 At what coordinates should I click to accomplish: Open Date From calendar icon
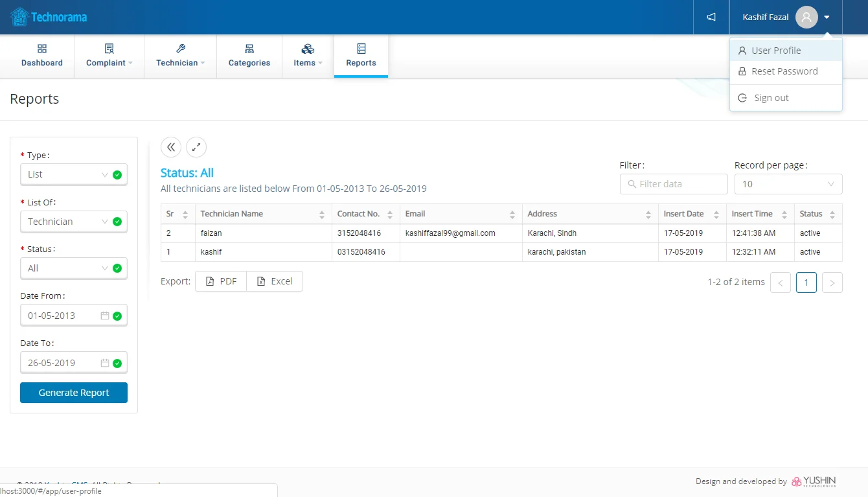(104, 316)
